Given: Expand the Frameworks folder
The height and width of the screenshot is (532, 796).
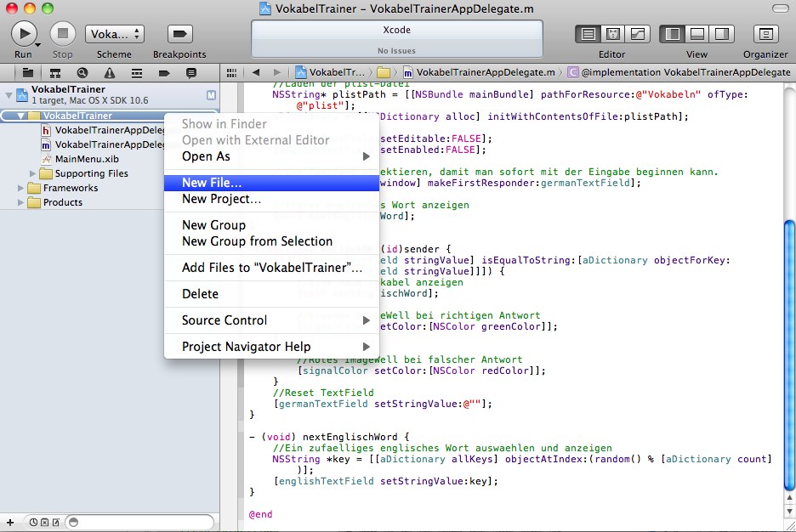Looking at the screenshot, I should [x=22, y=188].
